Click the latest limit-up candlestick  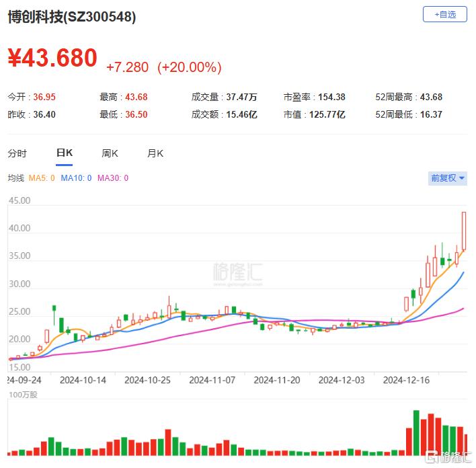click(x=464, y=231)
